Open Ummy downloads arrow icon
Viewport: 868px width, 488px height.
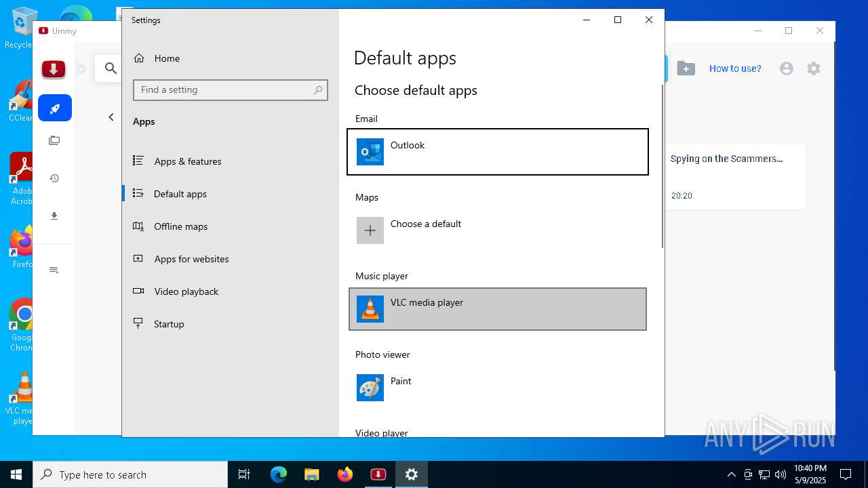pos(54,216)
